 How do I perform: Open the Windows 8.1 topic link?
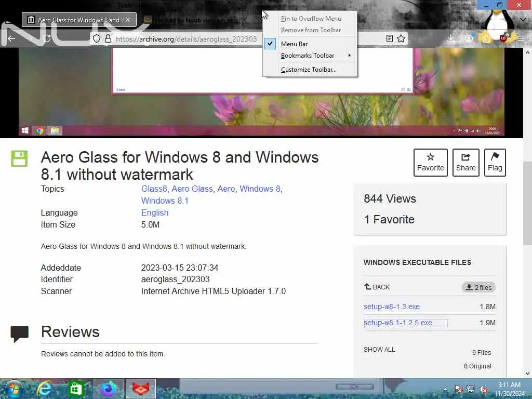click(165, 201)
